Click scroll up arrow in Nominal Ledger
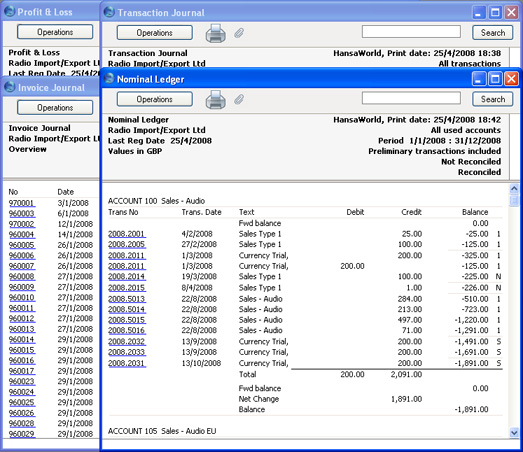The width and height of the screenshot is (523, 452). point(514,189)
